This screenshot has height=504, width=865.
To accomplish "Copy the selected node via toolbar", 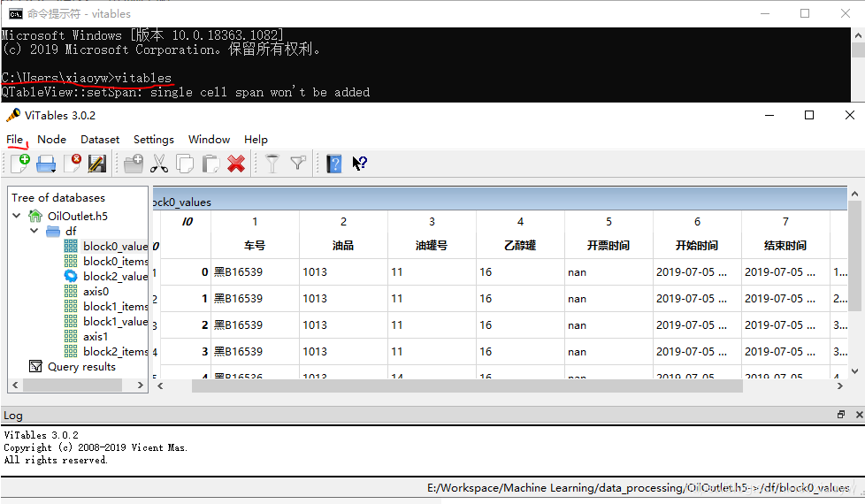I will [x=185, y=164].
